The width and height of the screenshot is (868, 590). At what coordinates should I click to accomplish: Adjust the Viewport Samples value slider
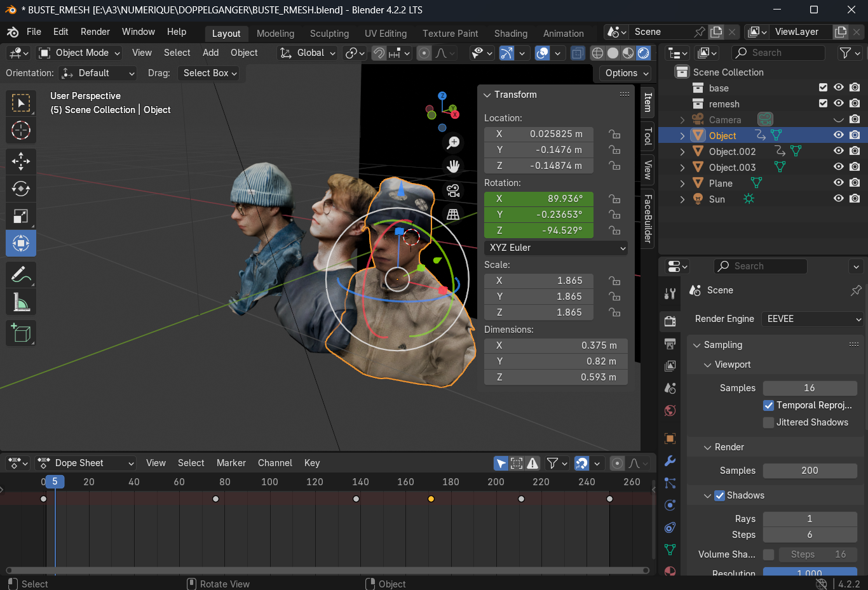(810, 387)
